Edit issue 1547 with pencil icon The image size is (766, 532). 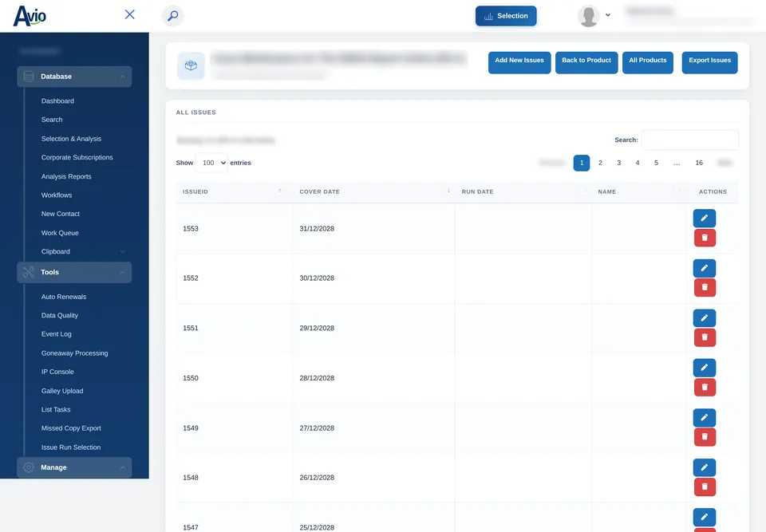click(704, 517)
